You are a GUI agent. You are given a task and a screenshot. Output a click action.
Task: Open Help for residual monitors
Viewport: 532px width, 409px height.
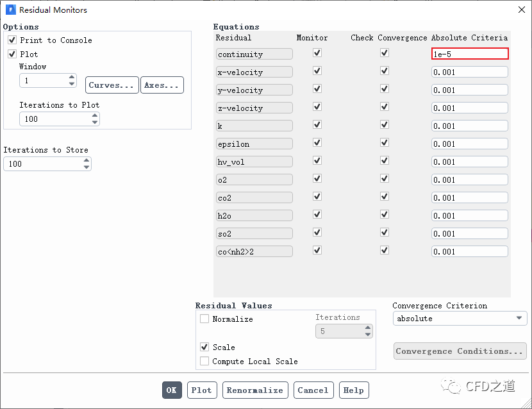tap(353, 390)
